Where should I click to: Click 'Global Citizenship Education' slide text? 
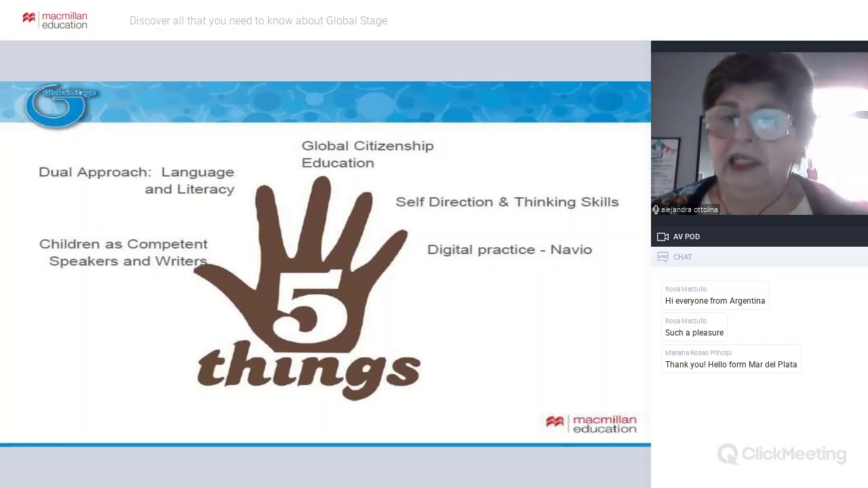368,154
